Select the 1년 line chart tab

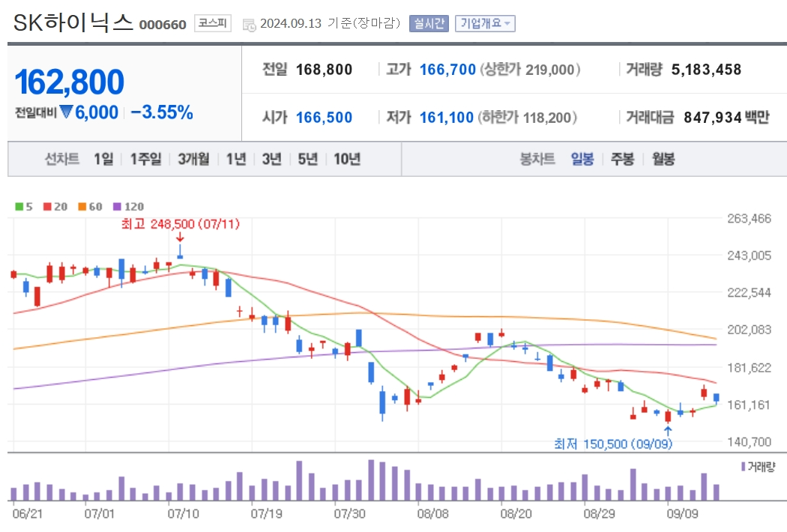[236, 159]
